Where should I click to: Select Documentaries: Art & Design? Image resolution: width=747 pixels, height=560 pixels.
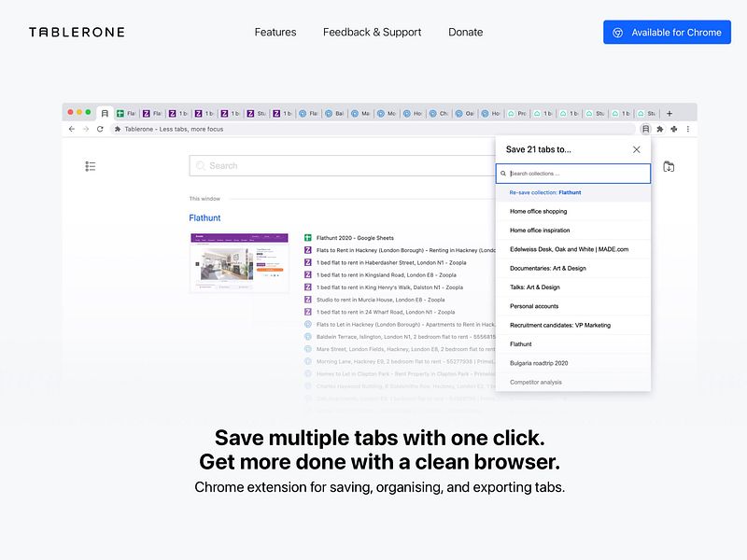(x=573, y=268)
